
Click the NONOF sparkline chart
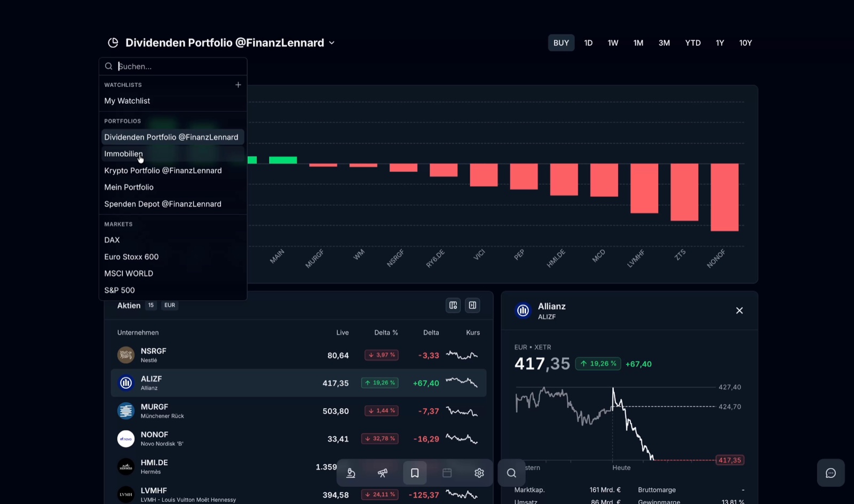tap(462, 438)
